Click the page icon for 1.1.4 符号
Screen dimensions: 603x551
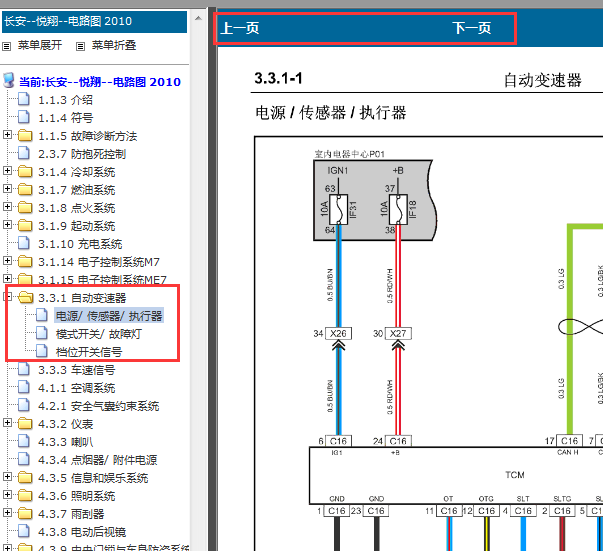coord(24,117)
